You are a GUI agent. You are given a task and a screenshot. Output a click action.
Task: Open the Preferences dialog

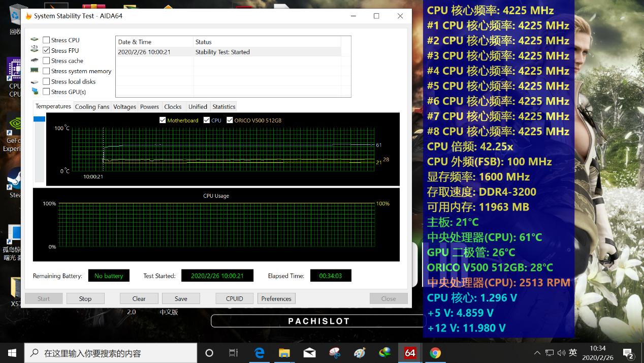[x=276, y=298]
